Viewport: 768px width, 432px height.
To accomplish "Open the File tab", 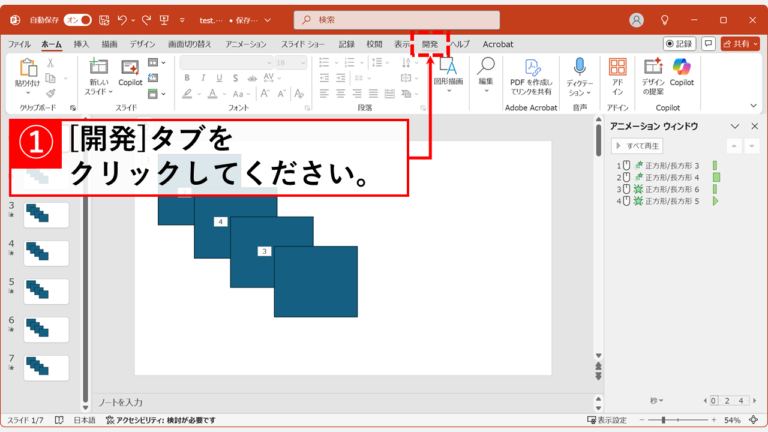I will point(19,44).
